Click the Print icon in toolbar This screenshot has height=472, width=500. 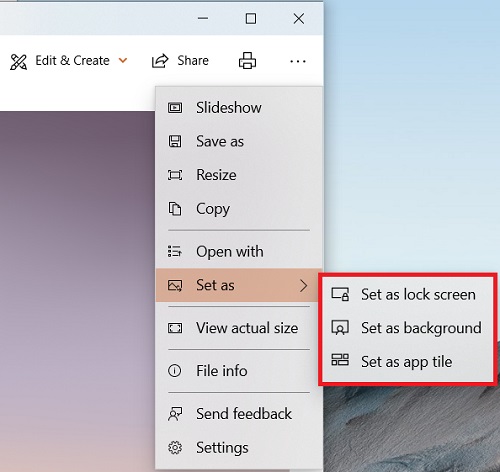pyautogui.click(x=247, y=60)
